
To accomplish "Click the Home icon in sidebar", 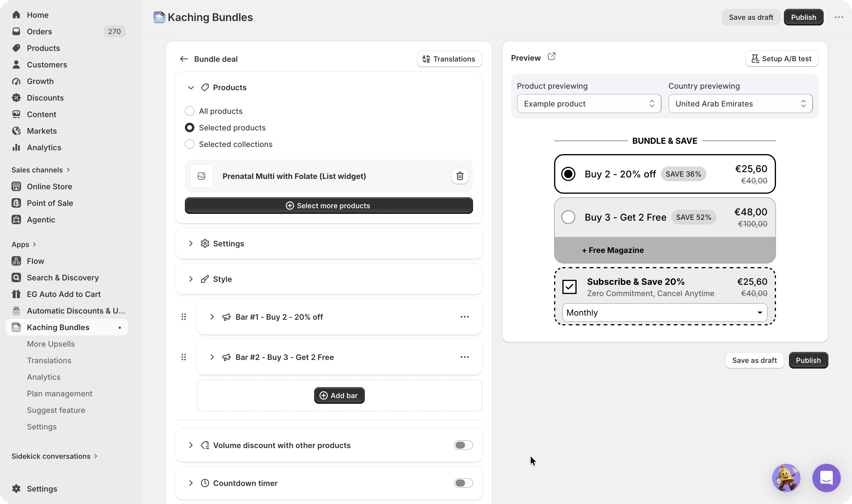I will [16, 15].
